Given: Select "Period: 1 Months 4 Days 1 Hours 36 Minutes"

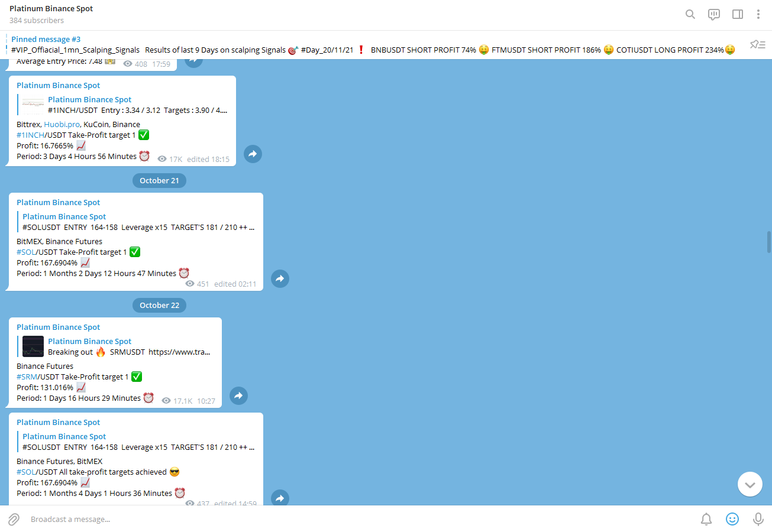Looking at the screenshot, I should tap(94, 493).
